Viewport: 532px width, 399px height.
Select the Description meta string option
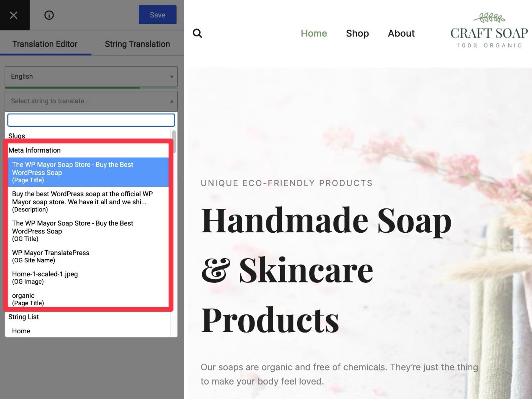coord(88,201)
